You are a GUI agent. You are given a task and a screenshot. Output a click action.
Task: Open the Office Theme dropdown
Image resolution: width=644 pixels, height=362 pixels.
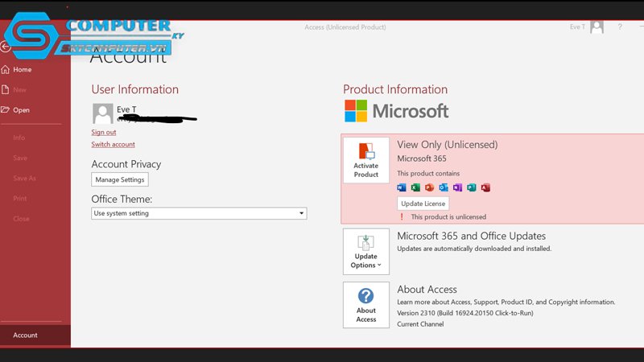point(199,213)
